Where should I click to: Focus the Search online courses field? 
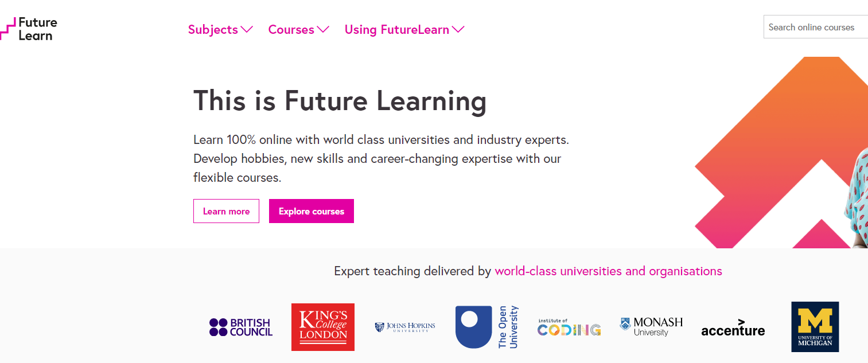(x=815, y=27)
